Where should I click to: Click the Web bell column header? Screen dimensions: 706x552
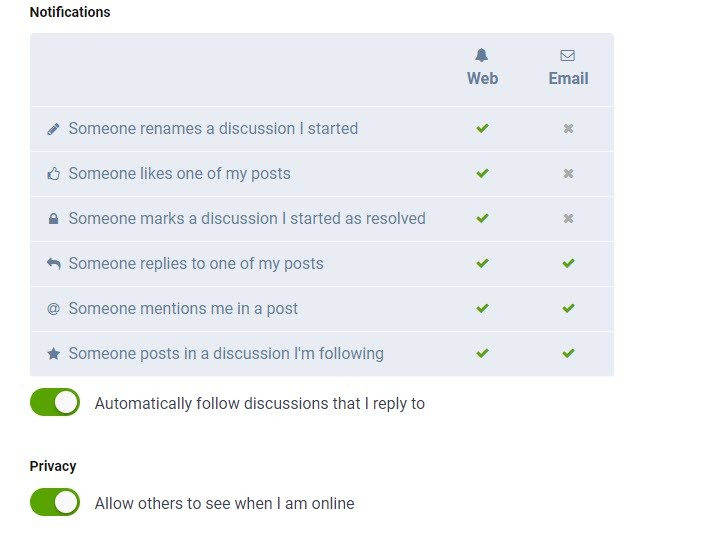pyautogui.click(x=482, y=68)
